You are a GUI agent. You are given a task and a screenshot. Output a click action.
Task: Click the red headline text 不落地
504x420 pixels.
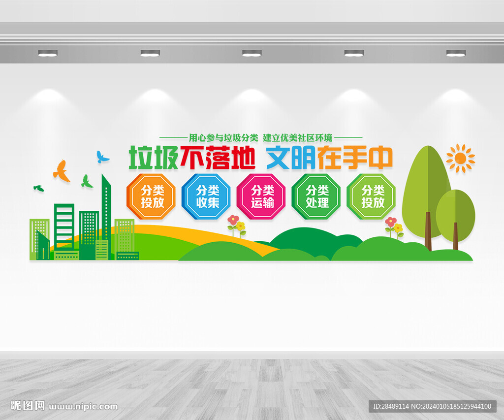pyautogui.click(x=218, y=158)
